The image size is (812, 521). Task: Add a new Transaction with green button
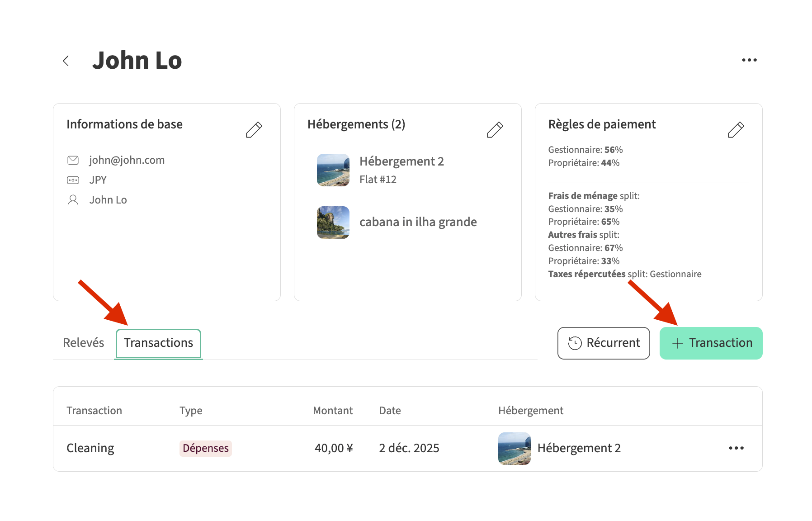pyautogui.click(x=711, y=343)
